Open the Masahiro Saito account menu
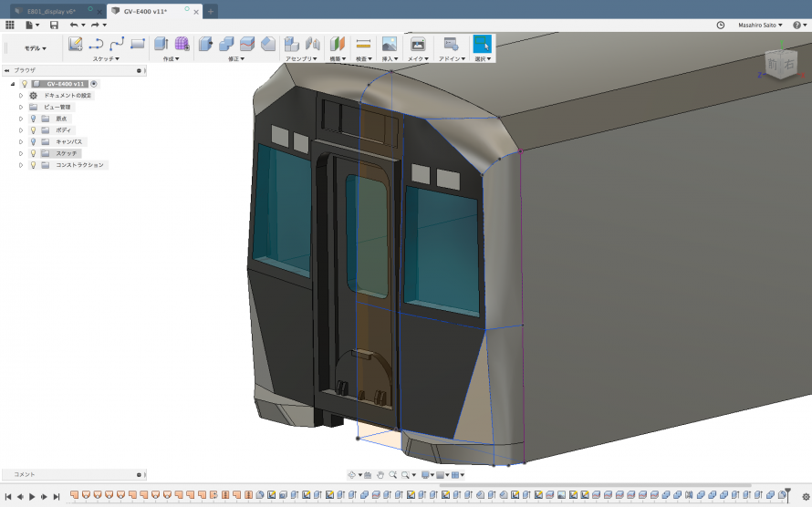 [x=760, y=25]
